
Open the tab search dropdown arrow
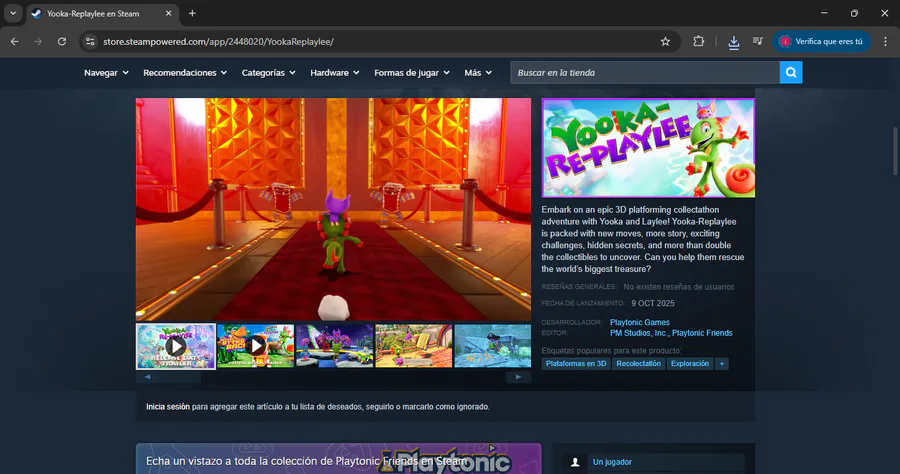coord(13,13)
